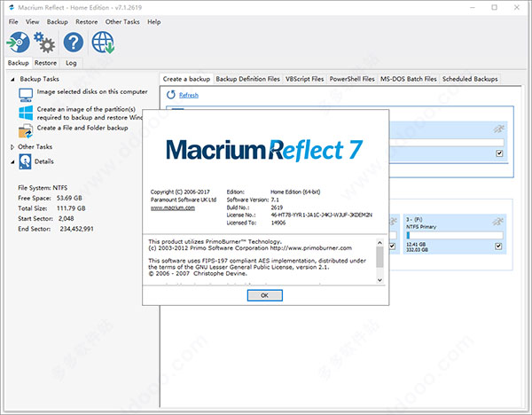Click the Paramount Software UK Ltd text
Viewport: 532px width, 415px height.
tap(184, 200)
